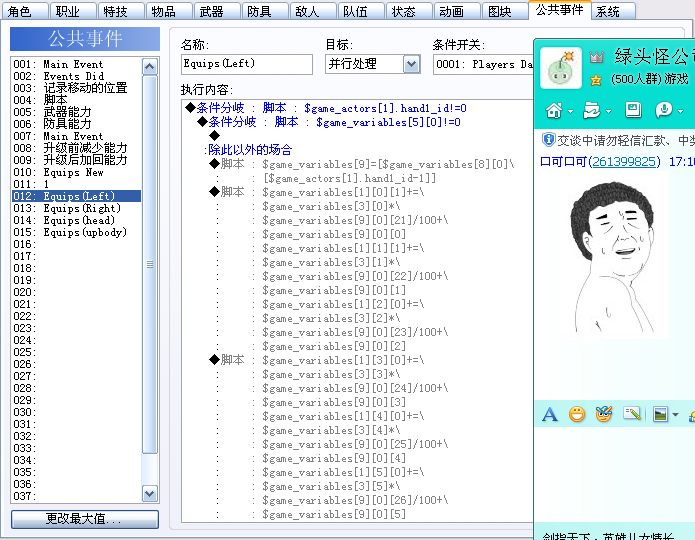Switch to the 动画 tab
The image size is (695, 540).
coord(457,11)
